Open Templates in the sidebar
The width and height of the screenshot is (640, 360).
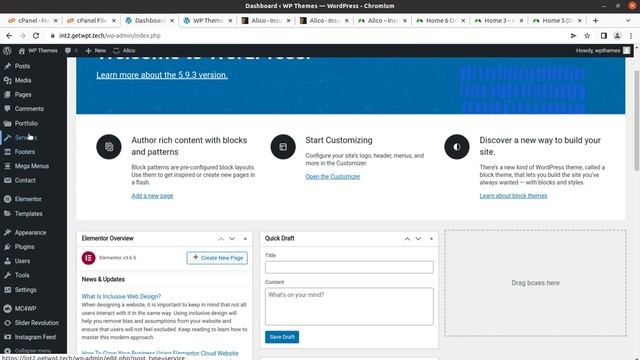coord(28,213)
